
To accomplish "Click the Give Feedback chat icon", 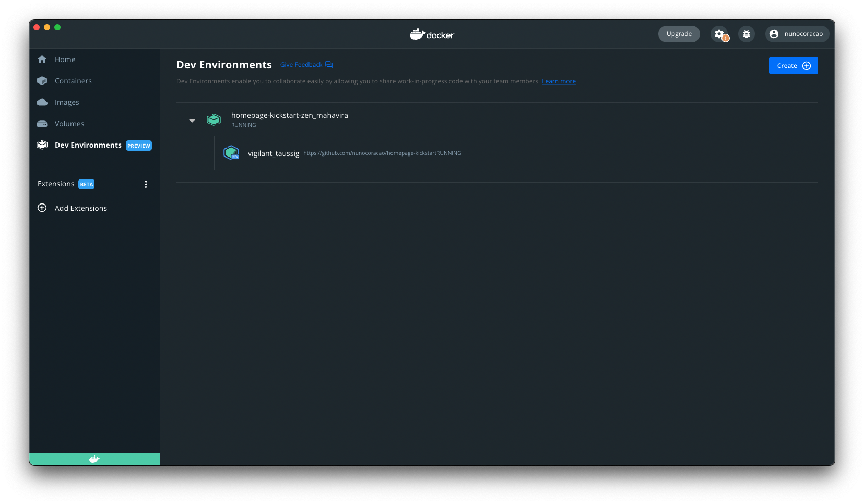I will (329, 65).
